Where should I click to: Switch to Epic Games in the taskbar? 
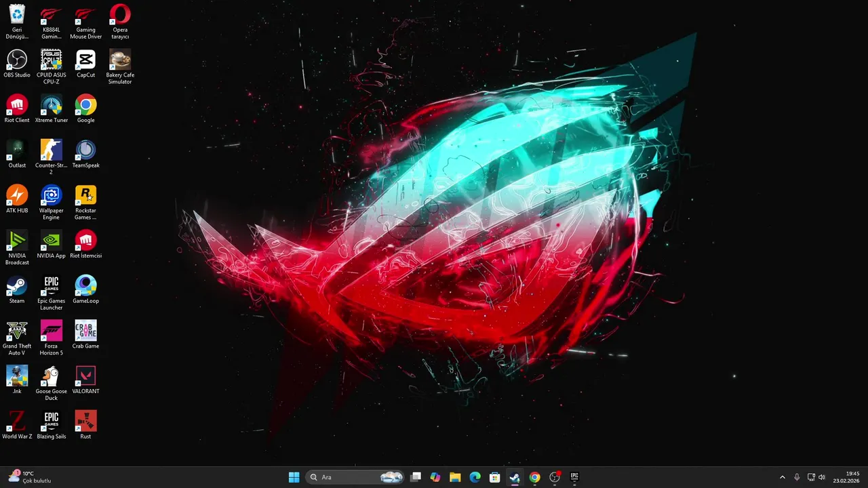coord(574,477)
